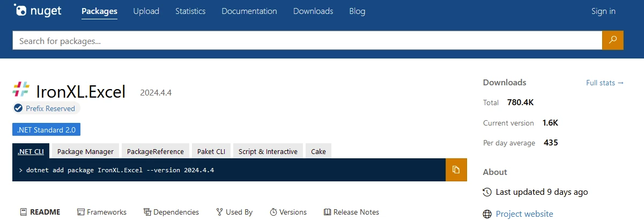Open the Downloads nav item
Image resolution: width=644 pixels, height=220 pixels.
(313, 11)
